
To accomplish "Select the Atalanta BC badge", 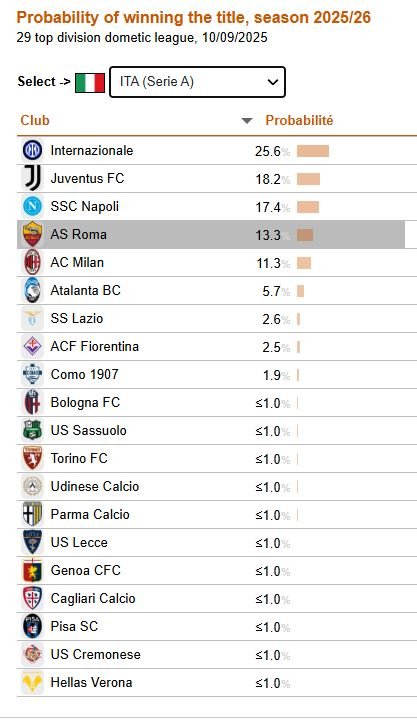I will [x=32, y=290].
